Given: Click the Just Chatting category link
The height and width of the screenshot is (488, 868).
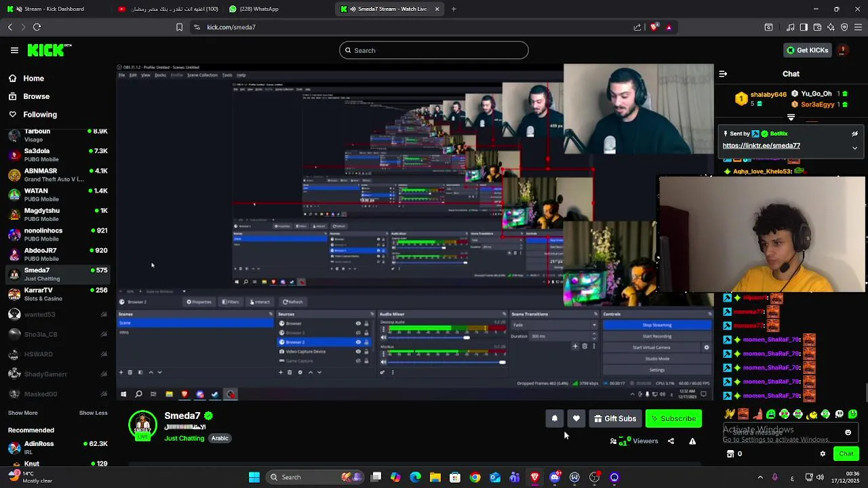Looking at the screenshot, I should point(184,439).
